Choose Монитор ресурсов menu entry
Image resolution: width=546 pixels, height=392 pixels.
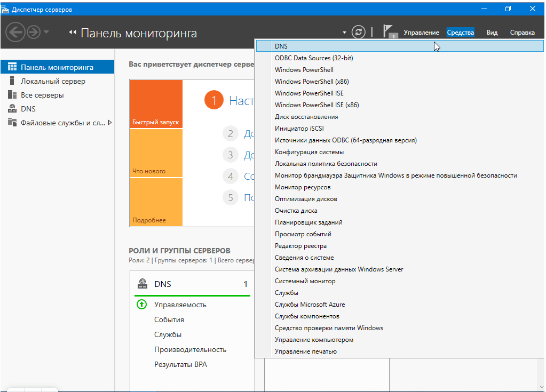tap(400, 187)
